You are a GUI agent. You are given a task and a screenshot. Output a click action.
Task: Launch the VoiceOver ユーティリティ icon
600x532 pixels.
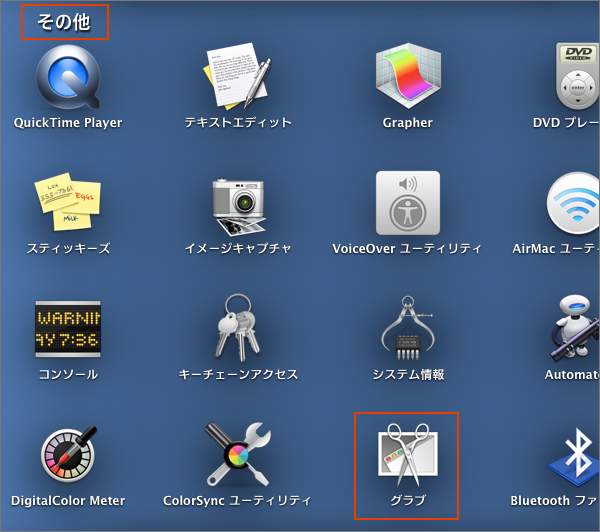point(408,203)
